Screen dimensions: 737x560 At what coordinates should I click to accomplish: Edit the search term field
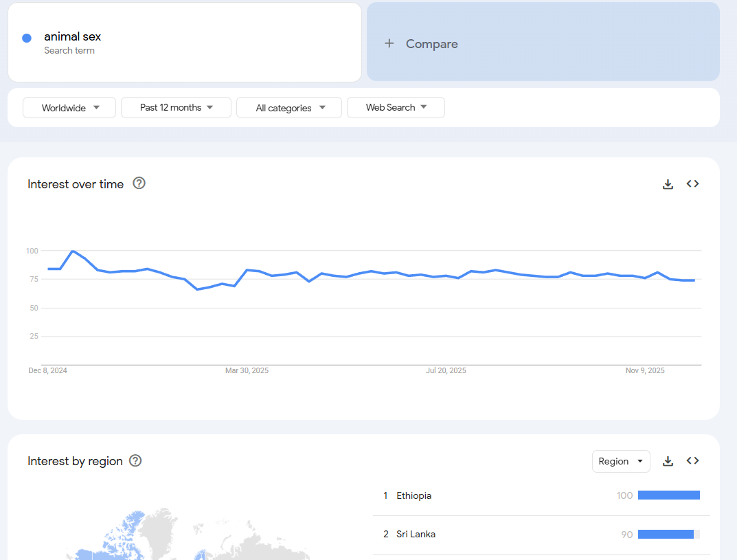tap(185, 43)
